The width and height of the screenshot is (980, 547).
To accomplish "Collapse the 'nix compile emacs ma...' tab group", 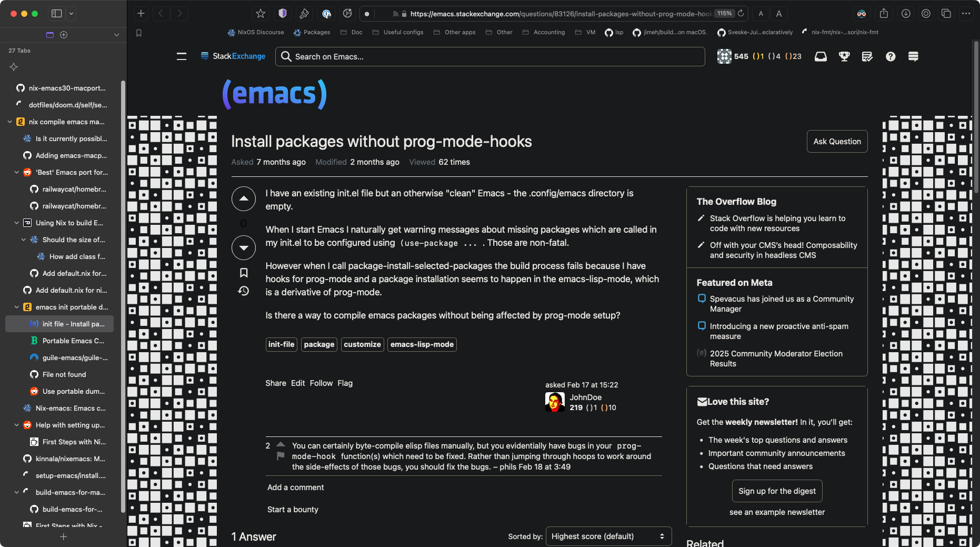I will (10, 122).
